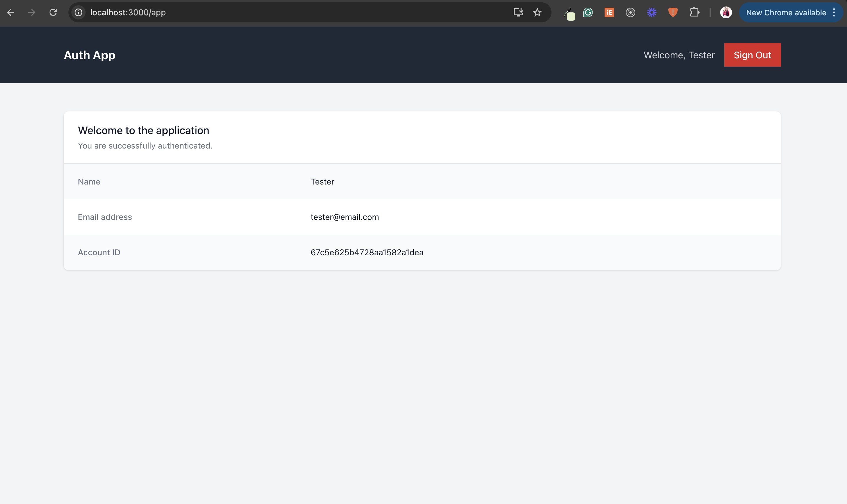Viewport: 847px width, 504px height.
Task: Click the concentric circles extension icon
Action: [630, 13]
